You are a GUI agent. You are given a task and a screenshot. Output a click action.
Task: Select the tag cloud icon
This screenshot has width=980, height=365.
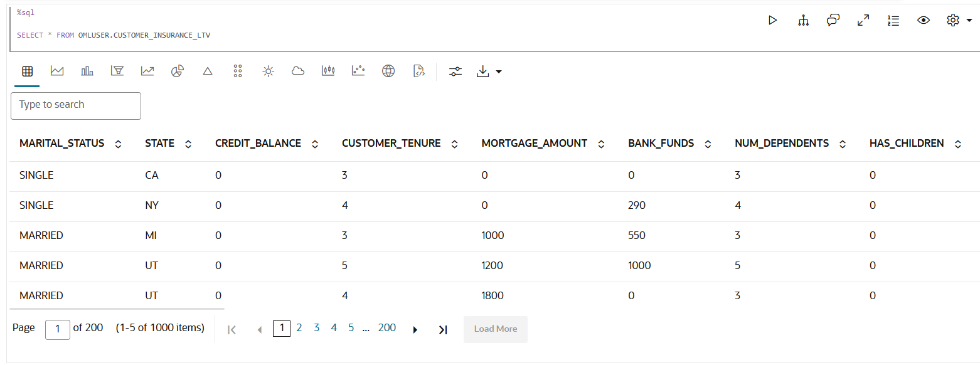(x=298, y=71)
